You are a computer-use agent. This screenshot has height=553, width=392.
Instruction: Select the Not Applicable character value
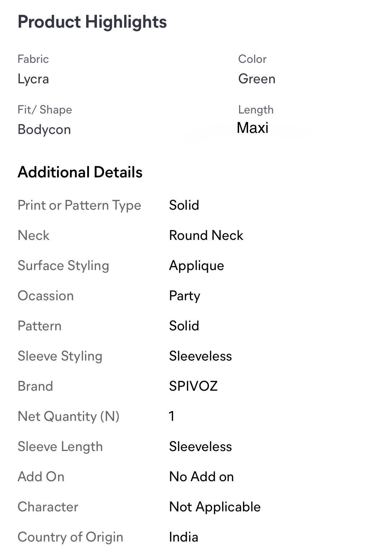[215, 507]
